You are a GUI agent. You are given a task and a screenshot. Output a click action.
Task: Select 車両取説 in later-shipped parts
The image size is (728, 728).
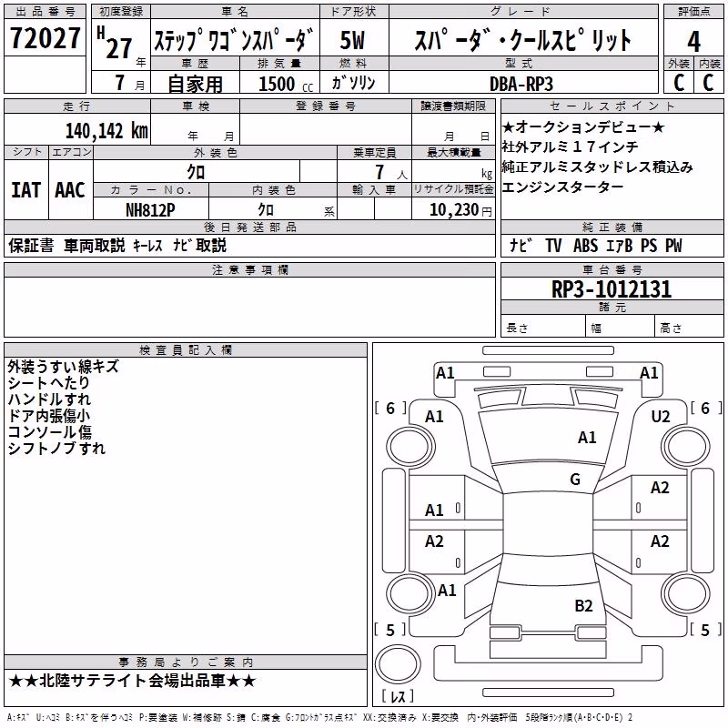click(x=95, y=245)
